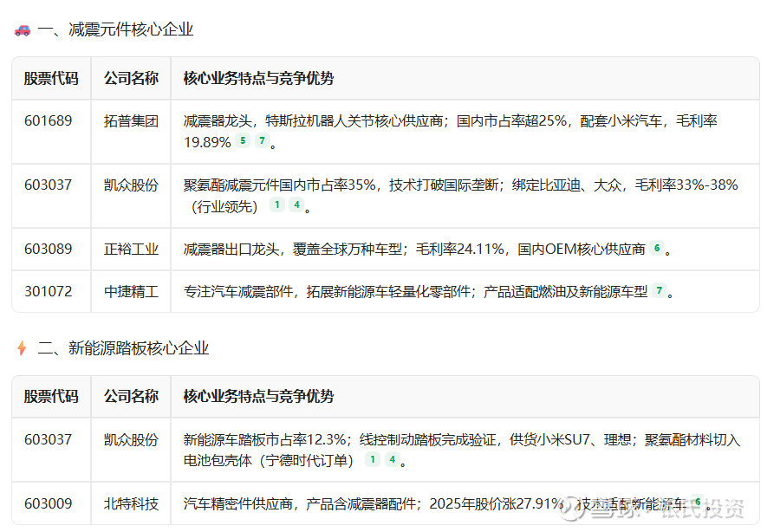The image size is (767, 532).
Task: Click 股票代码 header in the 新能源踏板 table
Action: click(x=51, y=396)
